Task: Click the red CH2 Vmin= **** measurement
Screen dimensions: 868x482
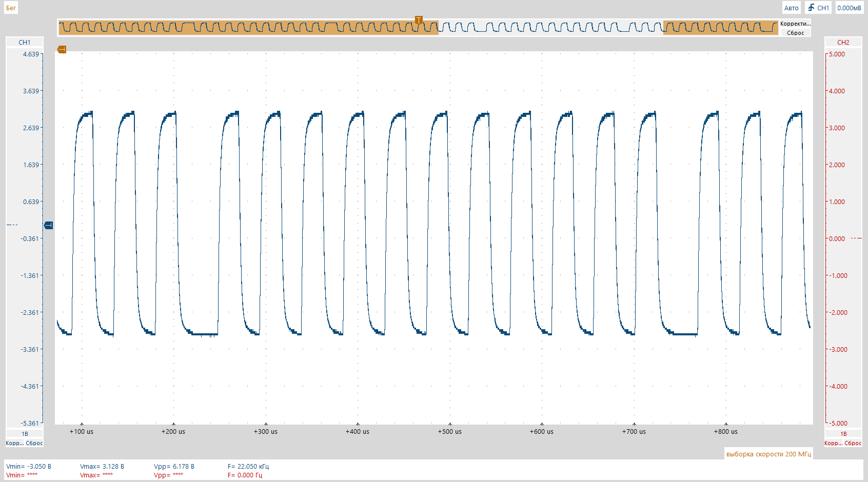Action: point(22,475)
